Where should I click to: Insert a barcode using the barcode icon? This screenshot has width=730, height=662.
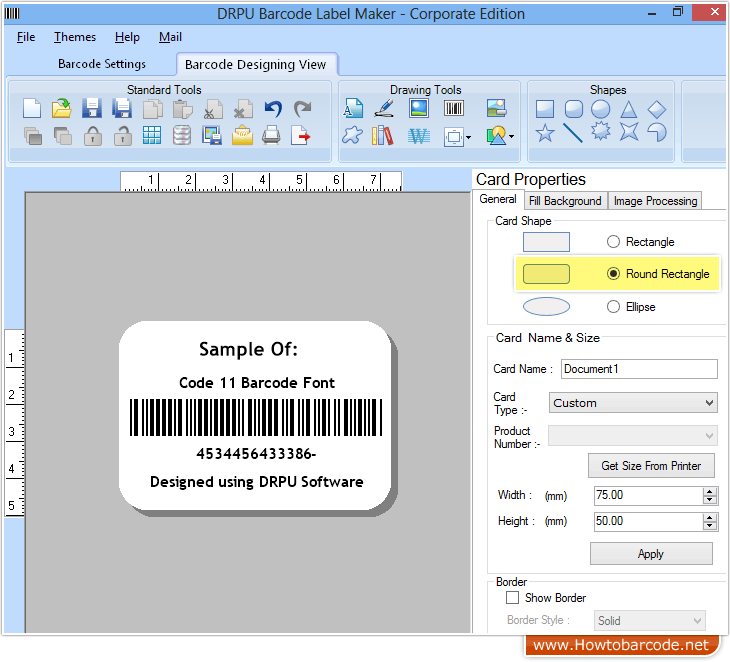tap(453, 108)
